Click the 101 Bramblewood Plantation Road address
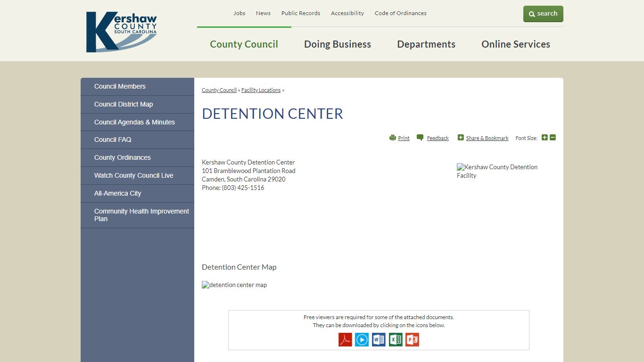Screen dimensions: 644x362 click(248, 171)
